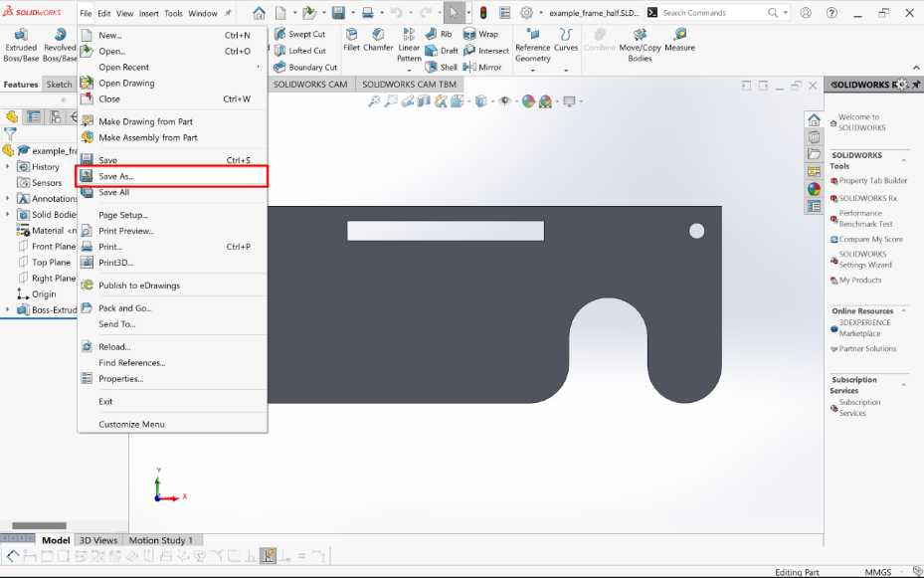Expand the History tree node

tap(7, 167)
